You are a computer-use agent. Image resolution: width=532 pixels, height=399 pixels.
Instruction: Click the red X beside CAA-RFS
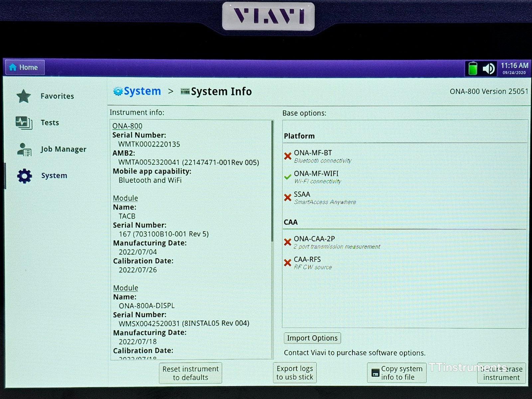288,263
